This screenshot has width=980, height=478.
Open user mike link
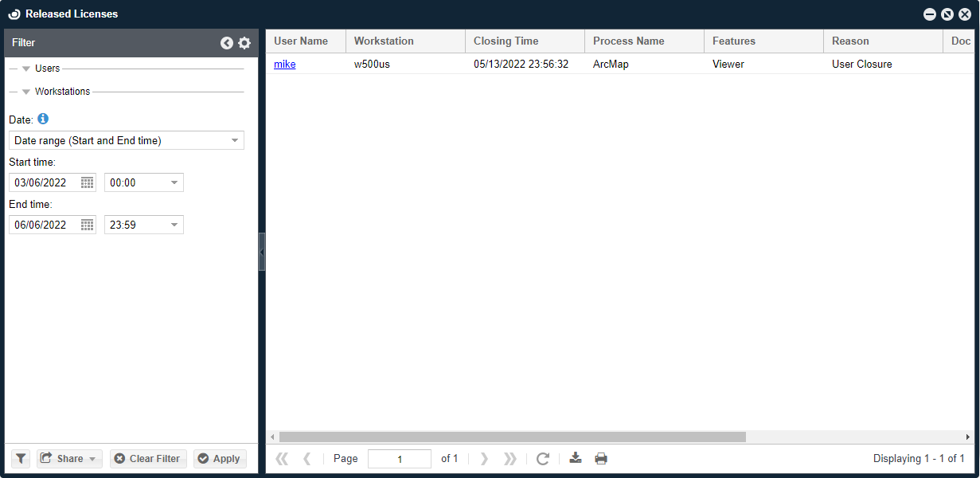[284, 65]
